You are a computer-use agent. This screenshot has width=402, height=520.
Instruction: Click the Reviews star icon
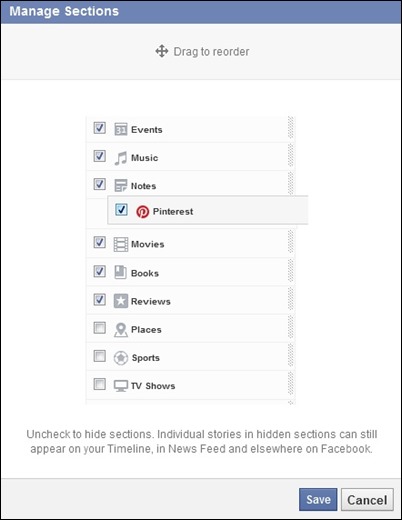click(121, 301)
